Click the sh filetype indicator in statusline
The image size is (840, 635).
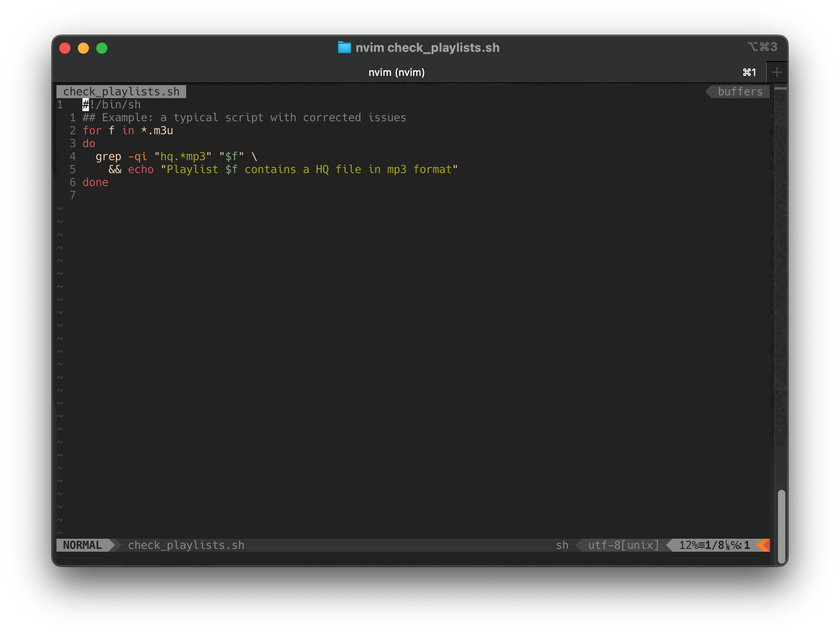563,545
